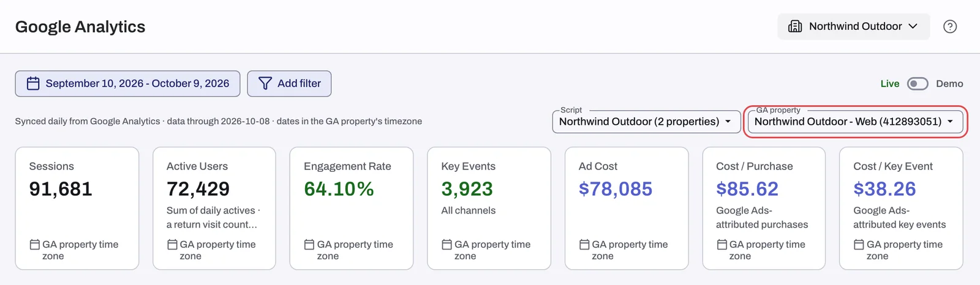Click the Active Users value 72,429
Viewport: 980px width, 285px height.
(198, 189)
